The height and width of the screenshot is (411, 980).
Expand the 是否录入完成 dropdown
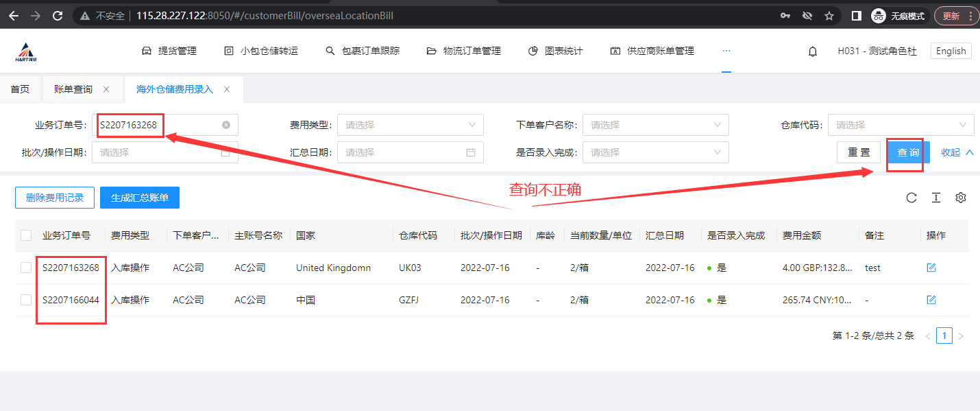pyautogui.click(x=655, y=152)
